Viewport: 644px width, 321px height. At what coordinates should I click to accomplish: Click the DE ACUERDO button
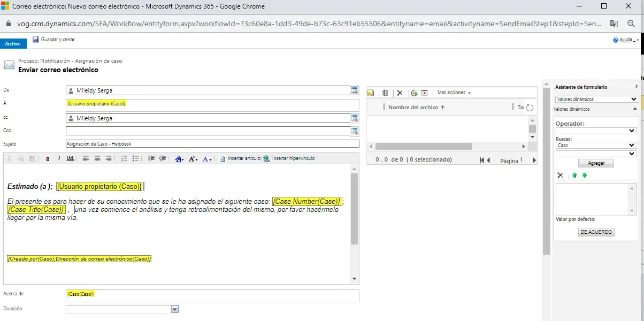tap(596, 232)
